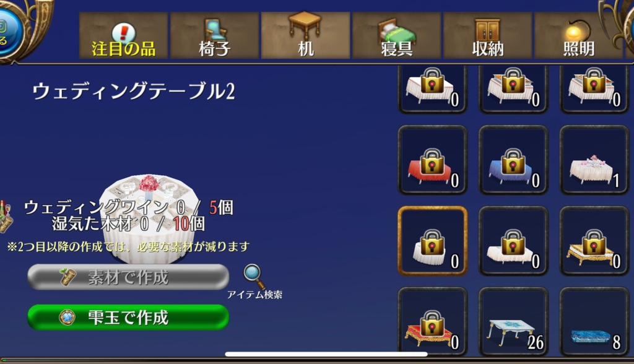Select the highlighted round wedding table item
The height and width of the screenshot is (364, 634).
point(433,241)
